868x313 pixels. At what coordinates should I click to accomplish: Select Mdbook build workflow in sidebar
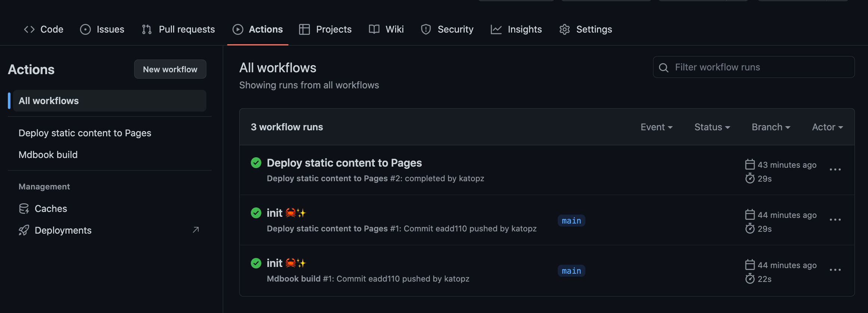click(48, 155)
